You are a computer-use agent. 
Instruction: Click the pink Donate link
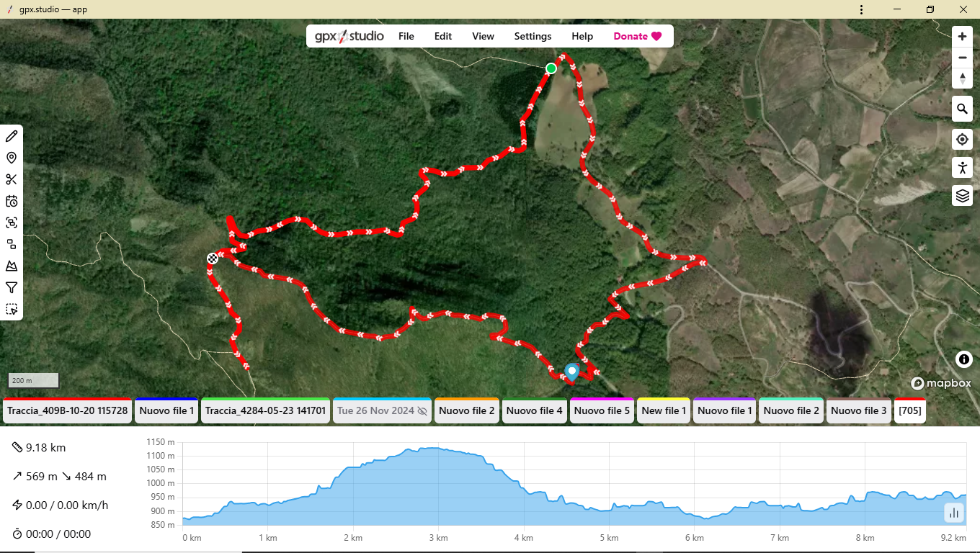637,36
